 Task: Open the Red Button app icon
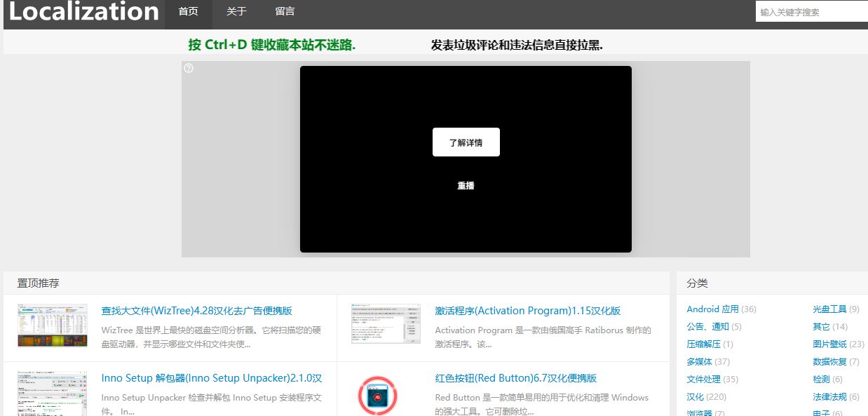[378, 395]
